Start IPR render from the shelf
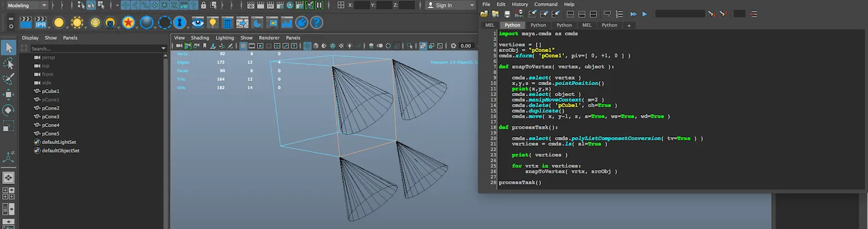Screen dimensions: 868x229 click(x=41, y=23)
